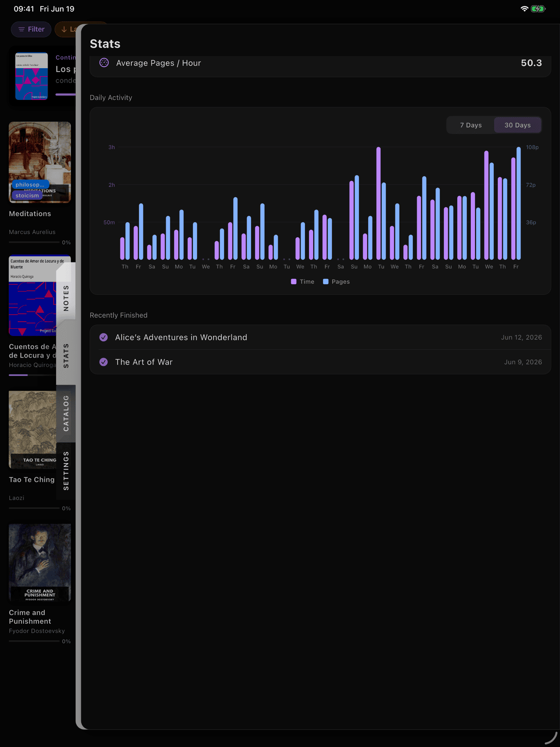The image size is (560, 747).
Task: Open the Catalog side tab
Action: pyautogui.click(x=66, y=413)
